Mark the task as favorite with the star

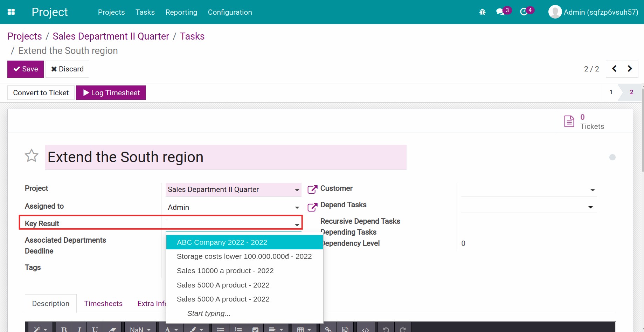[x=31, y=156]
